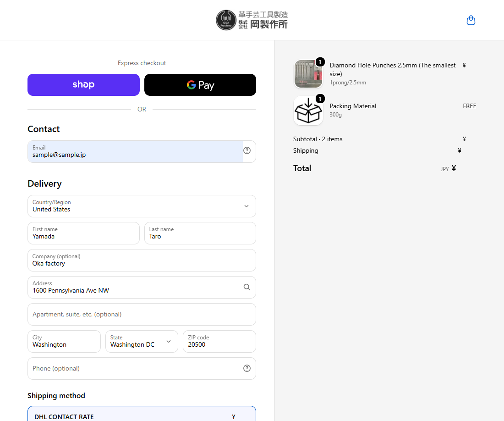Focus the Address field with Pennsylvania Ave
This screenshot has height=421, width=504.
pos(142,287)
